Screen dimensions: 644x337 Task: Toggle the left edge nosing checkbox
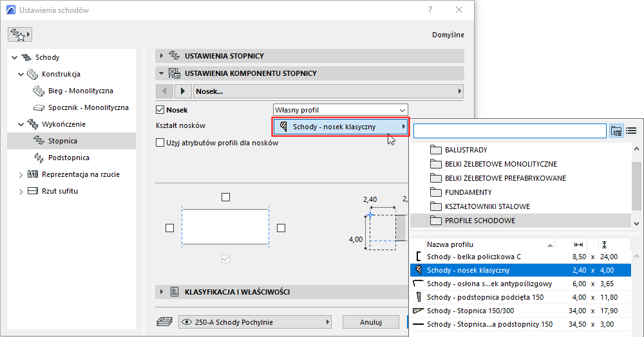click(169, 228)
